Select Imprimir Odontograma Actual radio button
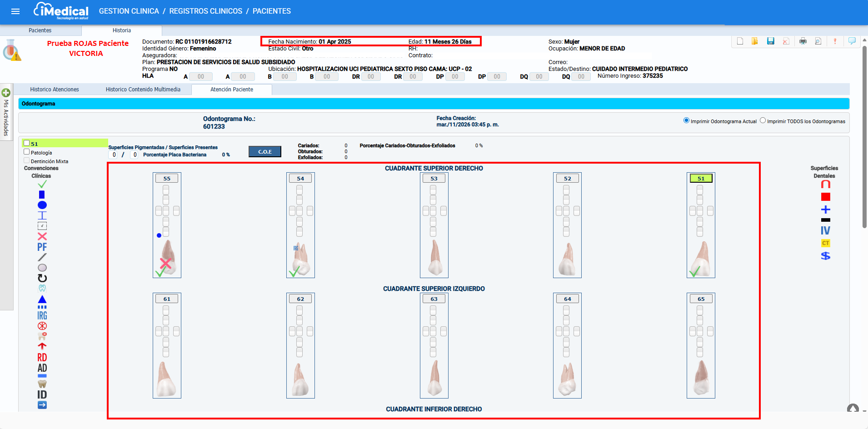The height and width of the screenshot is (429, 868). (x=686, y=121)
